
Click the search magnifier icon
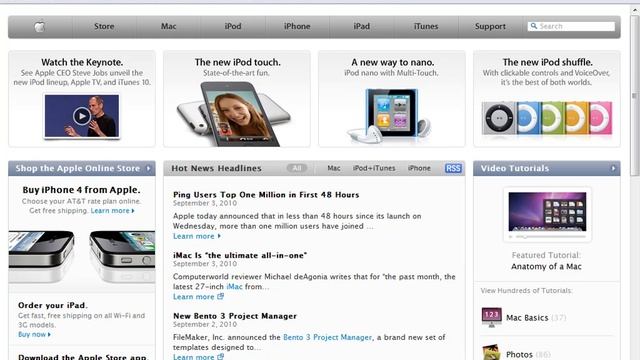[x=533, y=26]
